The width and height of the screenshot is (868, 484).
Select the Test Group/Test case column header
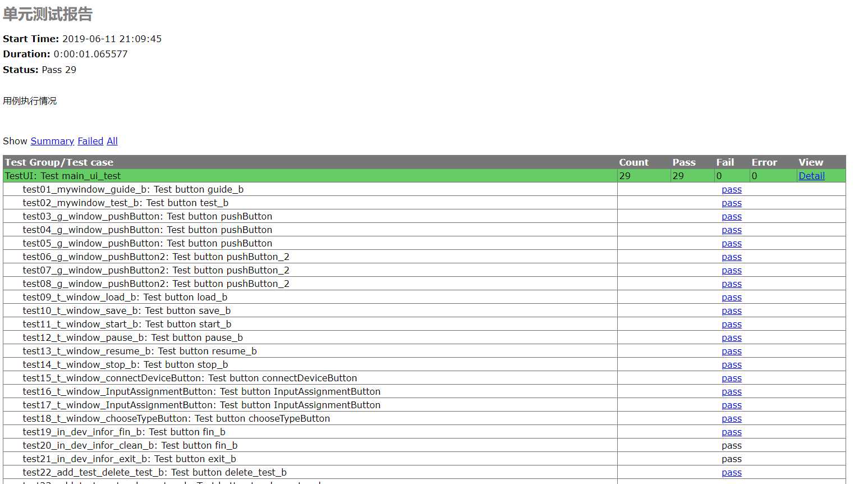point(59,162)
